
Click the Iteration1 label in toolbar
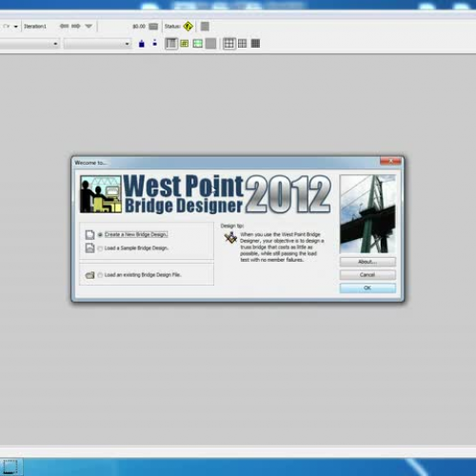click(x=35, y=27)
